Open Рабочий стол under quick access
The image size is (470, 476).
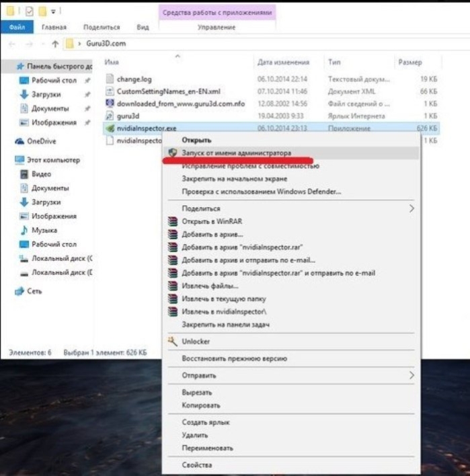point(54,81)
